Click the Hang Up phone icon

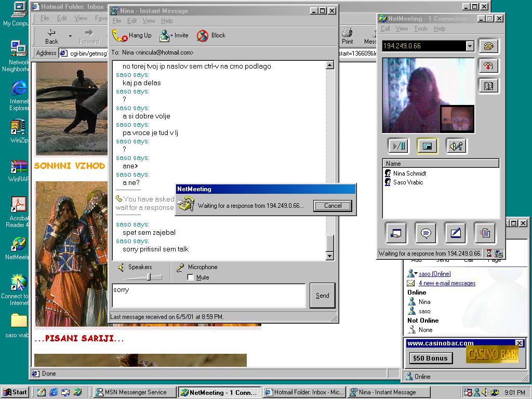[120, 36]
